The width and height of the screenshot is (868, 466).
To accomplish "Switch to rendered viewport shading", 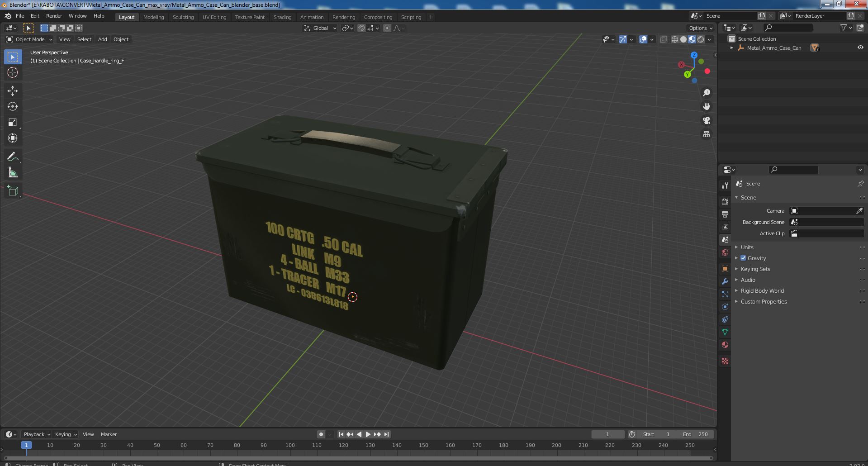I will pyautogui.click(x=701, y=39).
